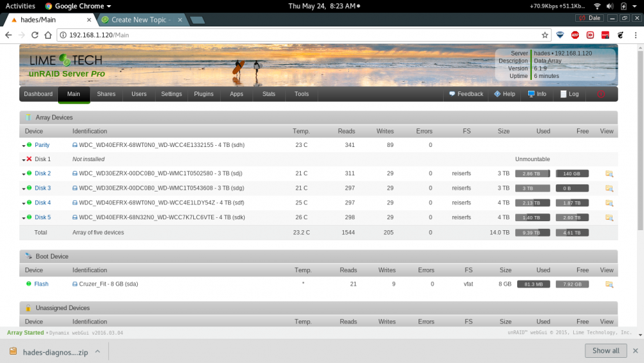
Task: Open system menu arrow in top bar
Action: coord(634,6)
